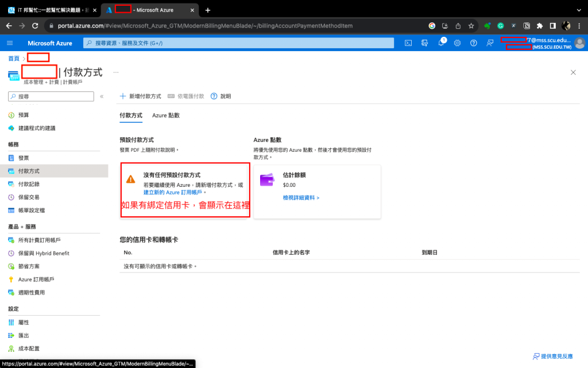
Task: Switch to the Azure 點數 tab
Action: point(166,115)
